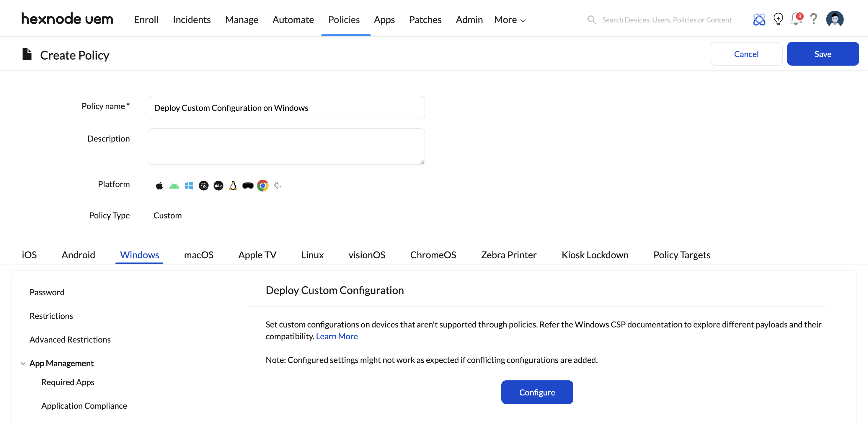
Task: Open the Admin section
Action: 469,20
